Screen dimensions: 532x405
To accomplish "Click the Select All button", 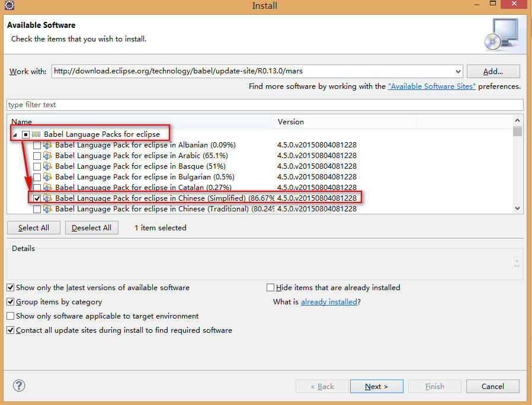I will (x=34, y=227).
